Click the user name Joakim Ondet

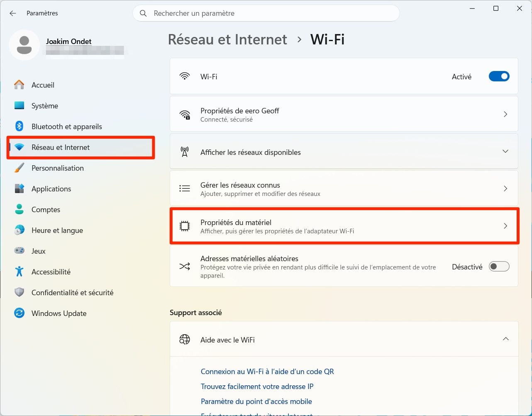click(x=68, y=42)
